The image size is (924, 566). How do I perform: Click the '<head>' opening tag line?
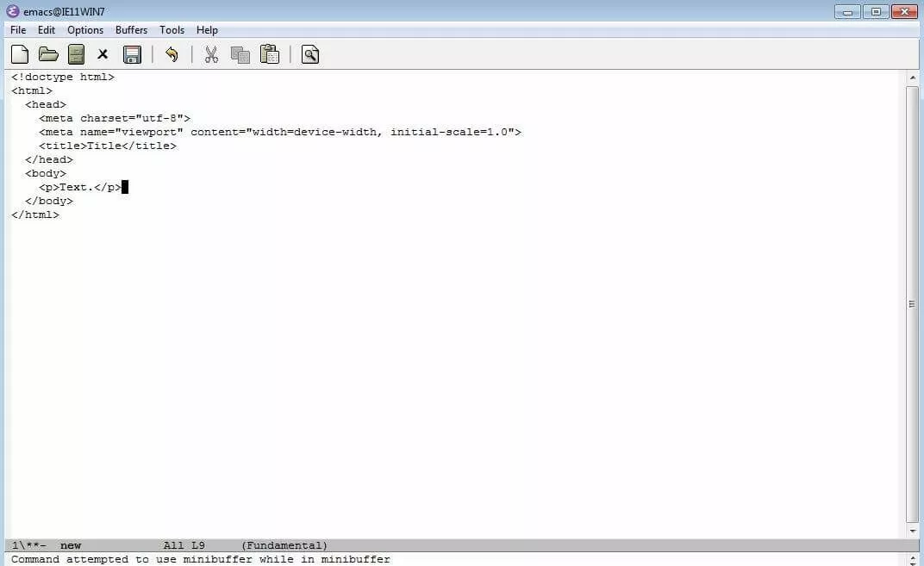(46, 105)
